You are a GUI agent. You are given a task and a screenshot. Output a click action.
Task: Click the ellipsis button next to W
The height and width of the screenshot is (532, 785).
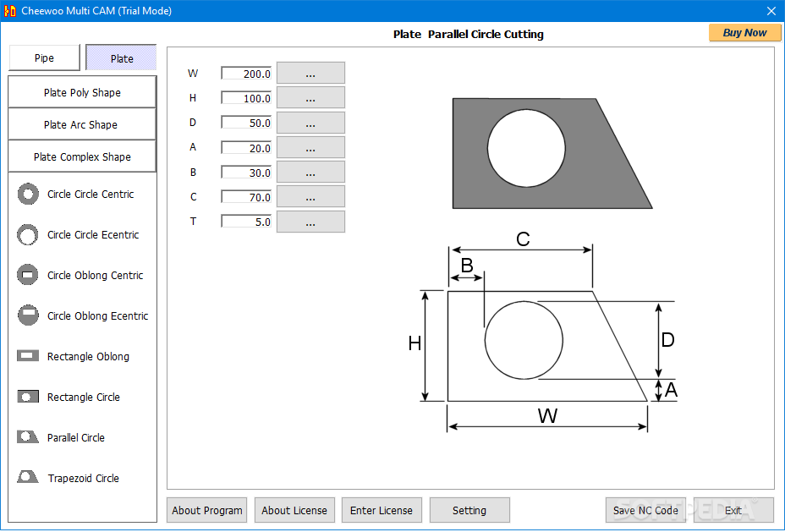click(311, 73)
